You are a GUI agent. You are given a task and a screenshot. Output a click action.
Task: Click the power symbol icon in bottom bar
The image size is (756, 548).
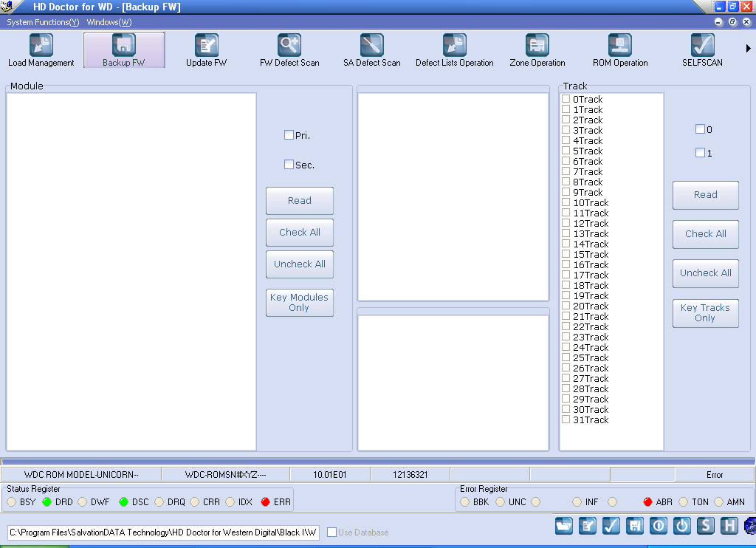pos(682,525)
